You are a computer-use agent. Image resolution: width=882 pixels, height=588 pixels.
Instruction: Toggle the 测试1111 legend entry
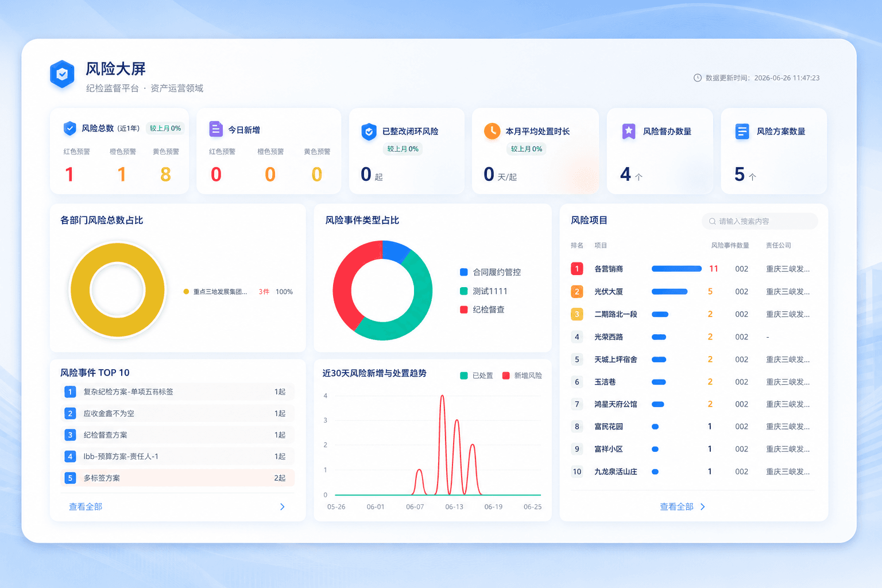click(483, 291)
